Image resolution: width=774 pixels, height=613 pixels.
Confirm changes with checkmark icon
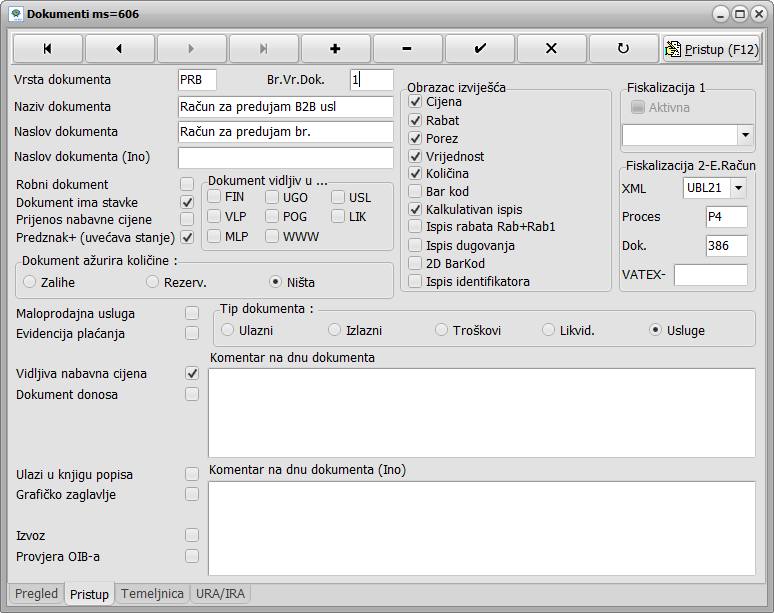pos(479,48)
